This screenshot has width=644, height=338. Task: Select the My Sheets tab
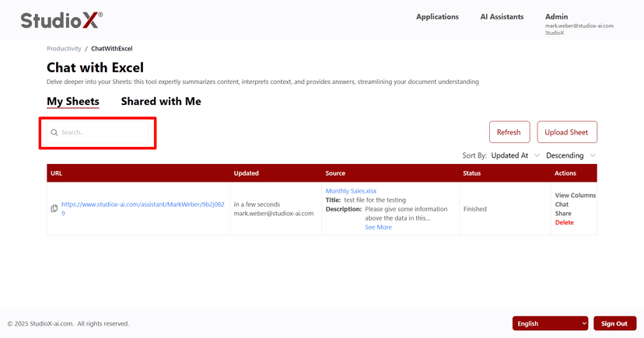click(x=72, y=101)
